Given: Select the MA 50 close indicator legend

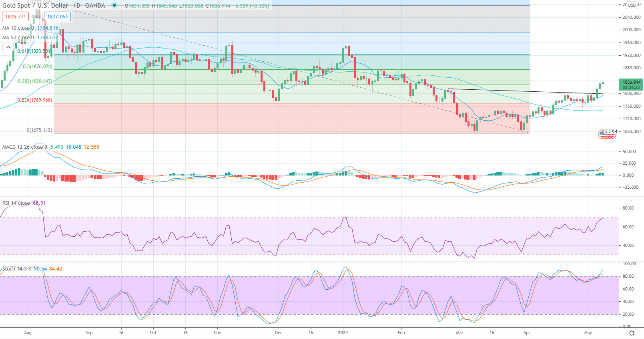Looking at the screenshot, I should point(16,38).
